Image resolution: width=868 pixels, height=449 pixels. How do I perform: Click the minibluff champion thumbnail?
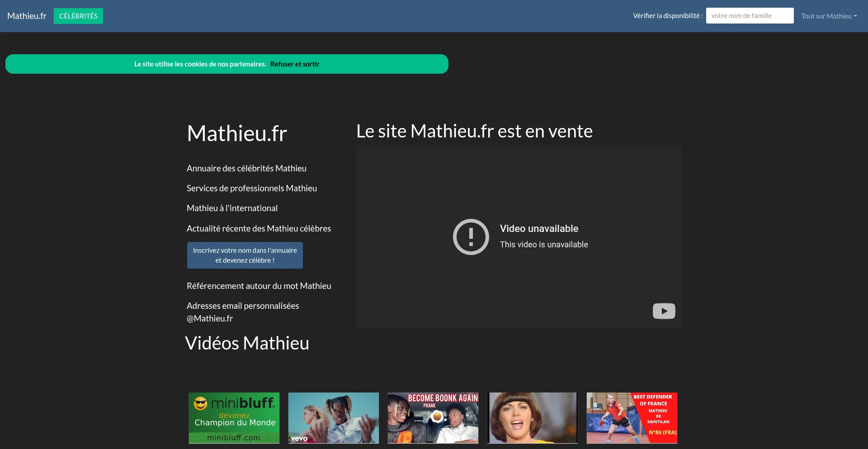coord(233,418)
